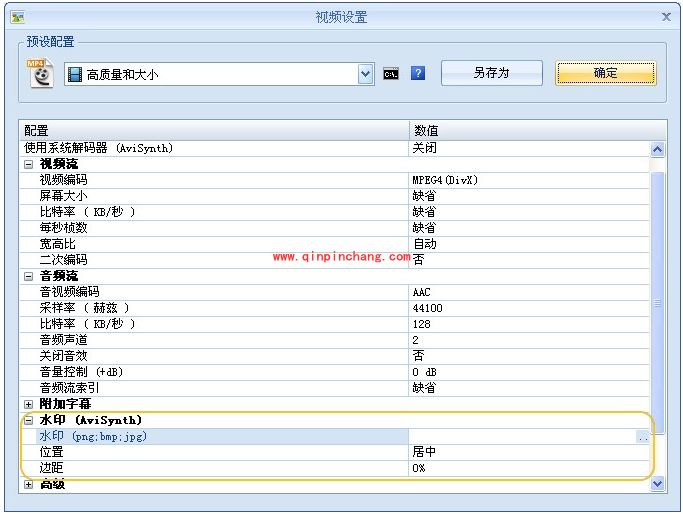683x514 pixels.
Task: Click the 居中 position value
Action: [x=424, y=452]
